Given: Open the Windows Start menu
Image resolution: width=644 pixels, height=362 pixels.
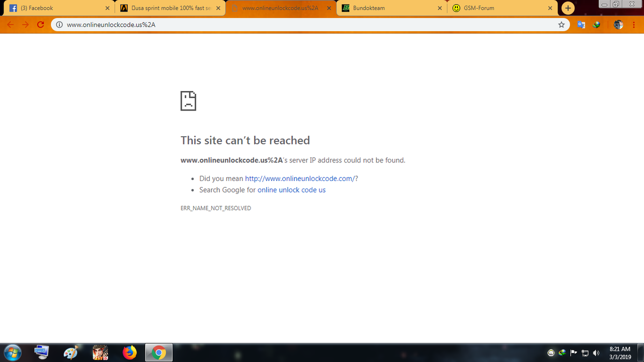Looking at the screenshot, I should click(x=12, y=353).
